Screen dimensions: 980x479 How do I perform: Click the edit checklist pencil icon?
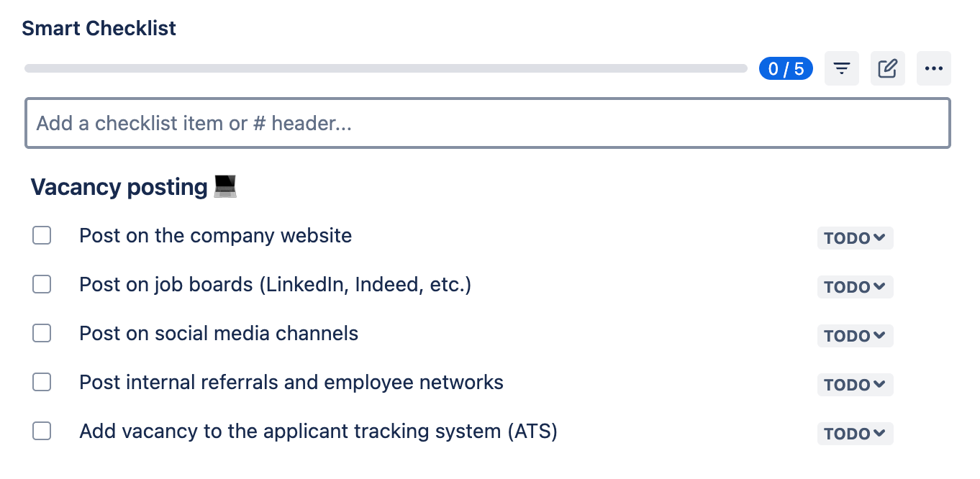[888, 68]
